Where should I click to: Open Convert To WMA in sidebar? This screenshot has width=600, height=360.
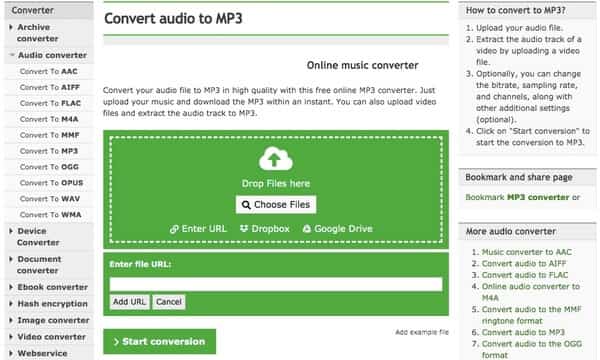51,215
